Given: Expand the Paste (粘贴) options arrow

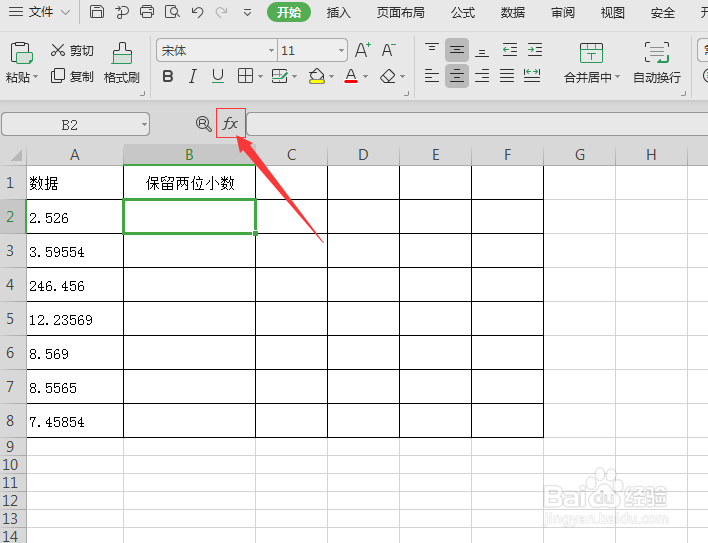Looking at the screenshot, I should coord(36,77).
